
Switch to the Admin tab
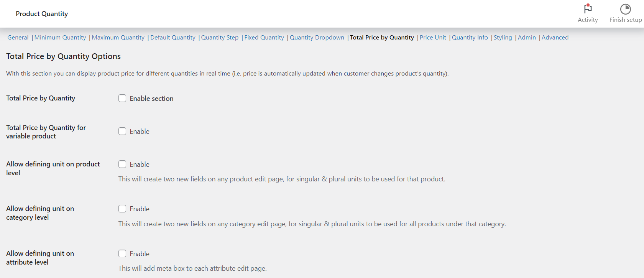527,38
